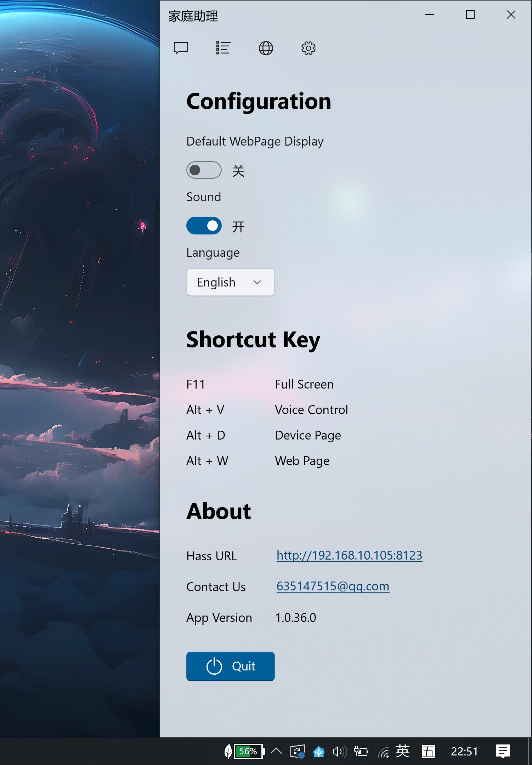532x765 pixels.
Task: Click the Configuration heading
Action: coord(259,102)
